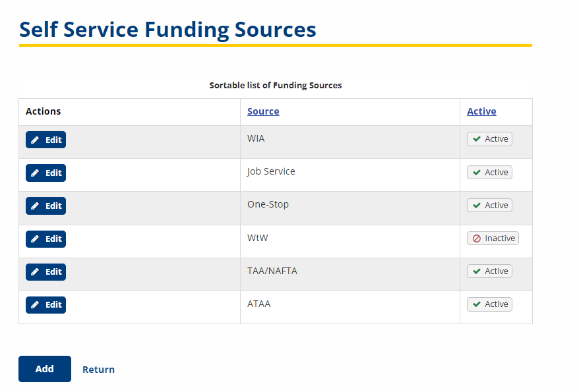Follow the Return link
The image size is (579, 392).
tap(98, 370)
